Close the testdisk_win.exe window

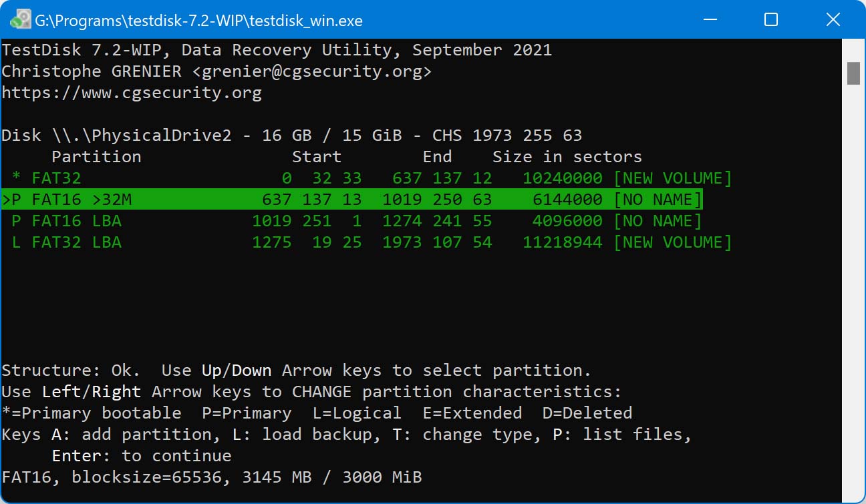coord(833,19)
